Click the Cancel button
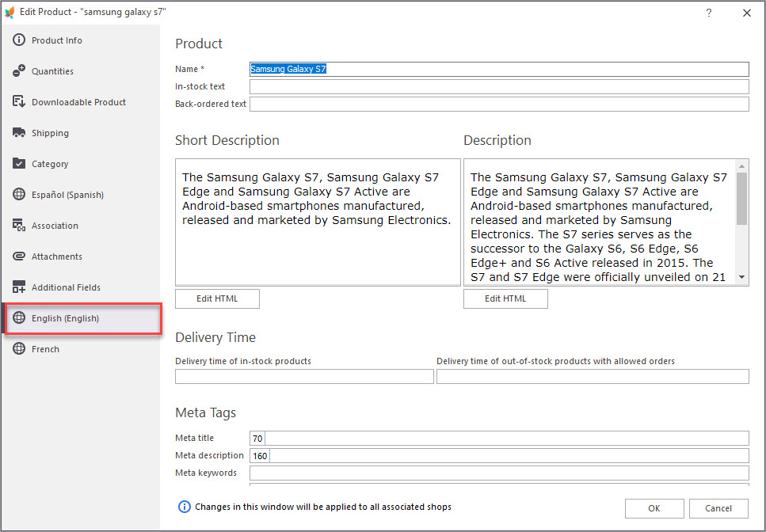The height and width of the screenshot is (532, 766). pos(718,508)
